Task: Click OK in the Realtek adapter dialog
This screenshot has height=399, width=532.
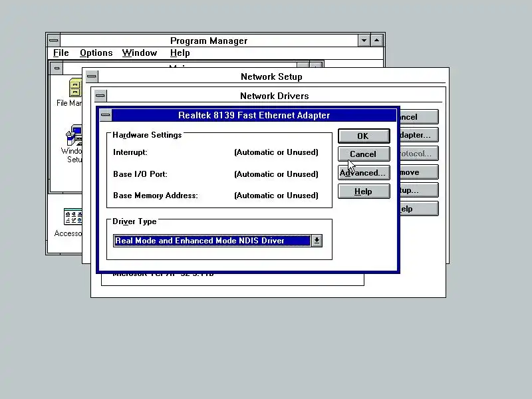Action: coord(364,136)
